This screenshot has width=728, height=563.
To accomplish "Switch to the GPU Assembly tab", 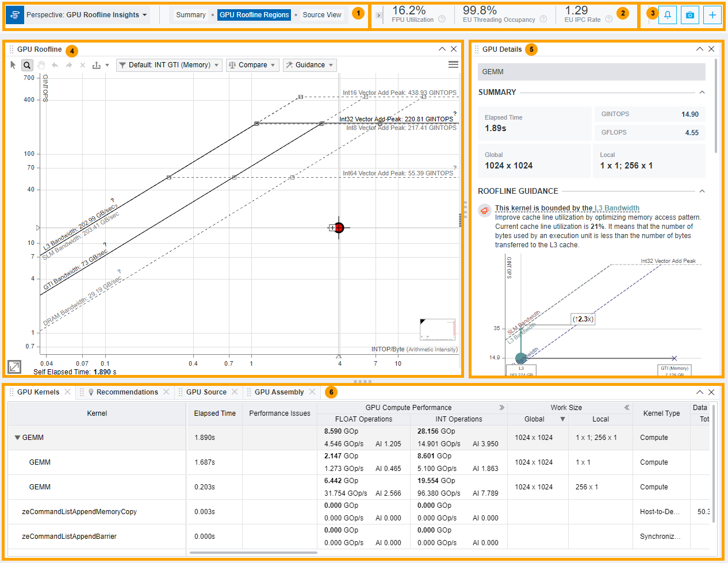I will (x=279, y=392).
